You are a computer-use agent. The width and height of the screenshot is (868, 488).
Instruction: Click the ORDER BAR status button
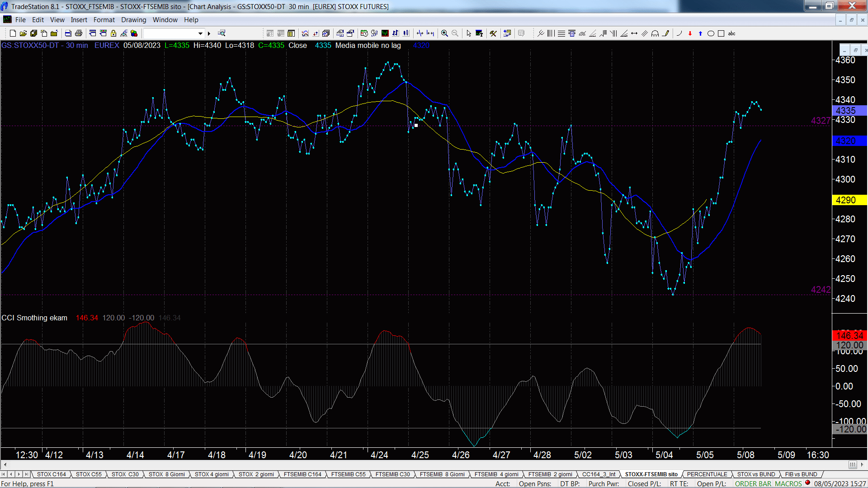tap(753, 484)
